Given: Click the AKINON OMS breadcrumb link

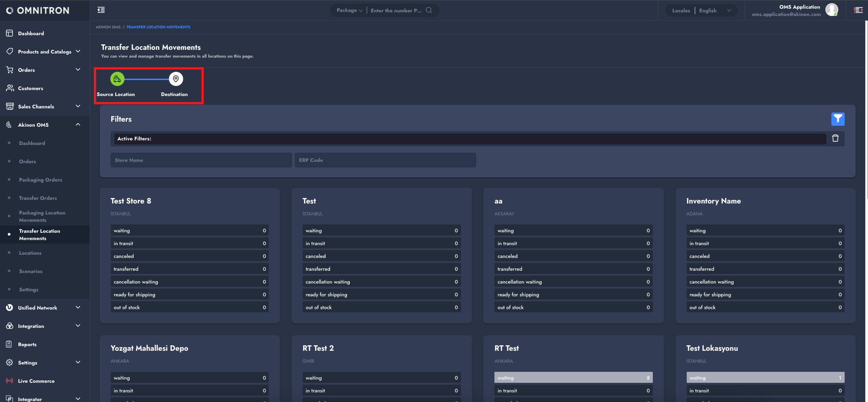Looking at the screenshot, I should 108,27.
